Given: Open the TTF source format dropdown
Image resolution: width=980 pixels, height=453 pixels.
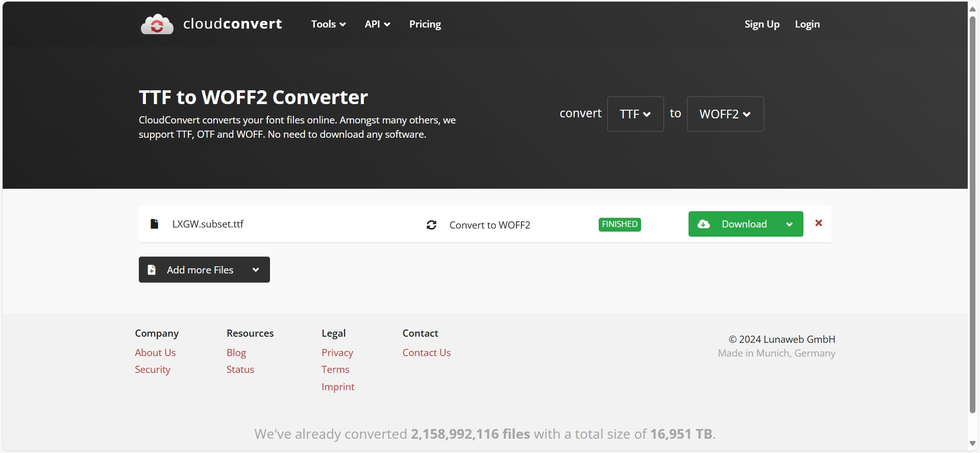Looking at the screenshot, I should click(x=635, y=114).
